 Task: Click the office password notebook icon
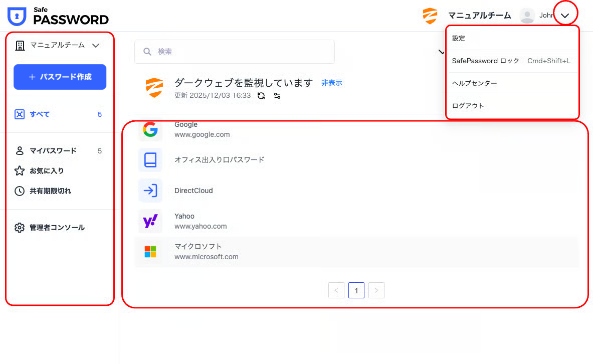point(150,160)
